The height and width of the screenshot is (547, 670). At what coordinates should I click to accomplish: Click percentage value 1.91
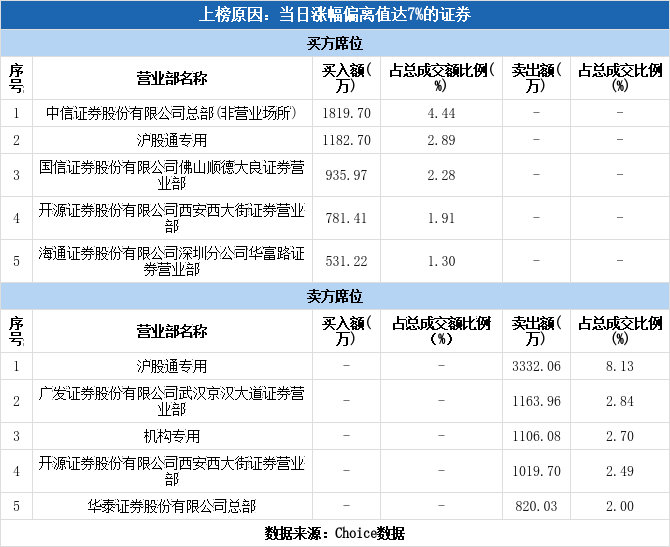point(441,218)
